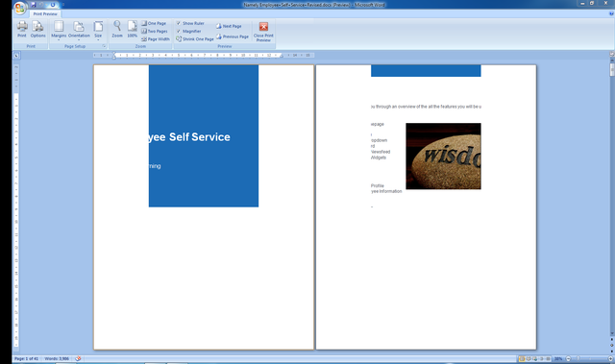615x364 pixels.
Task: Switch to Full Screen Reading view
Action: (x=529, y=358)
